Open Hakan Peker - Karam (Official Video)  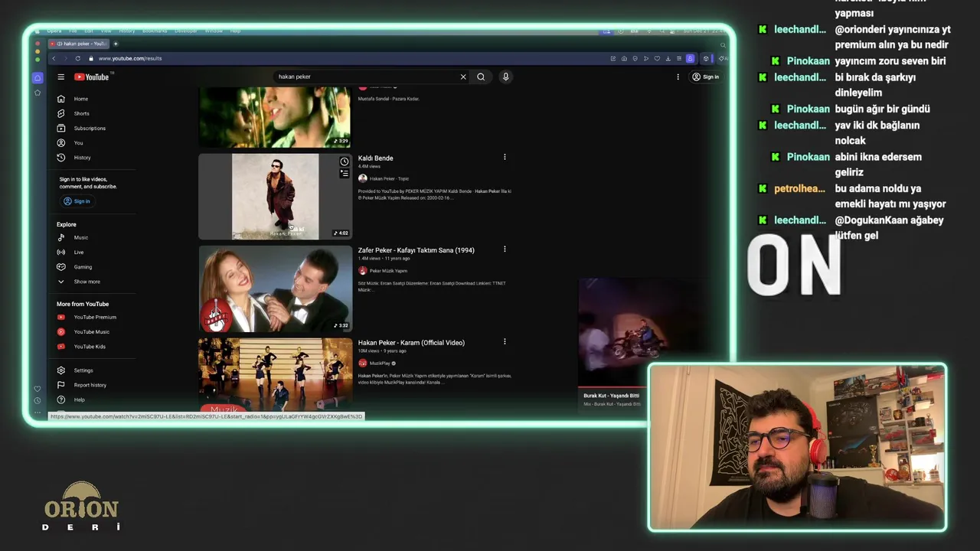(411, 343)
